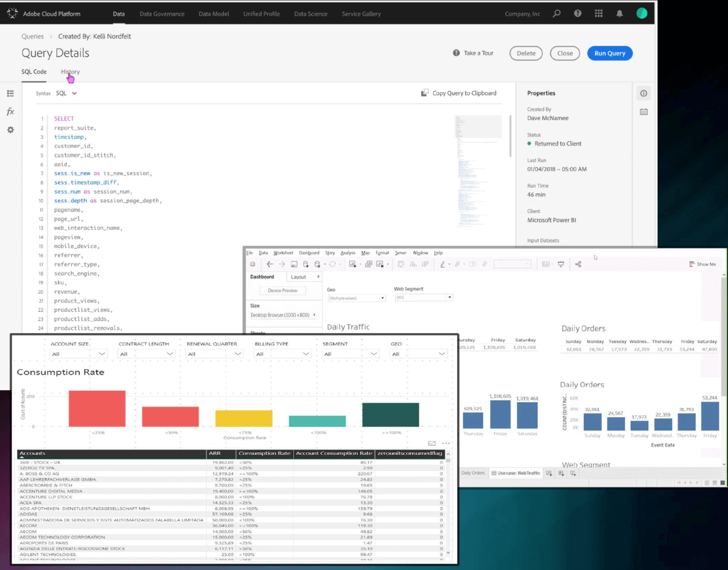Click the calendar icon in Properties panel

644,111
